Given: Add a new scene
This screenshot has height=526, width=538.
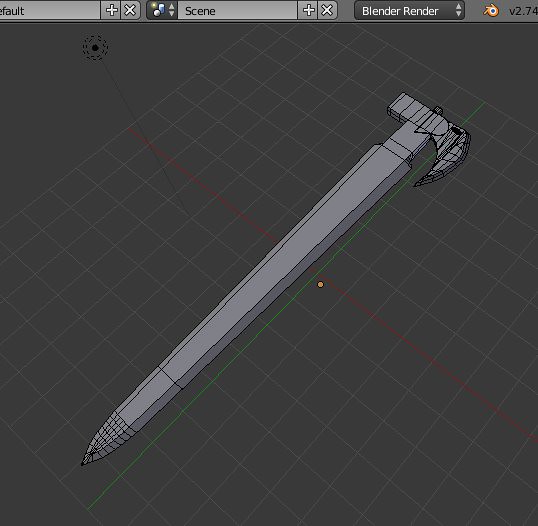Looking at the screenshot, I should (x=308, y=11).
